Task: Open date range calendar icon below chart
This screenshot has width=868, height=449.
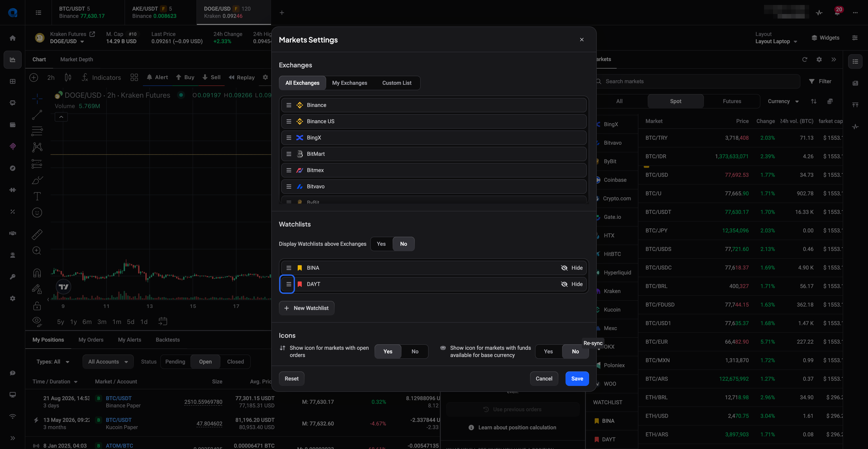Action: 163,321
